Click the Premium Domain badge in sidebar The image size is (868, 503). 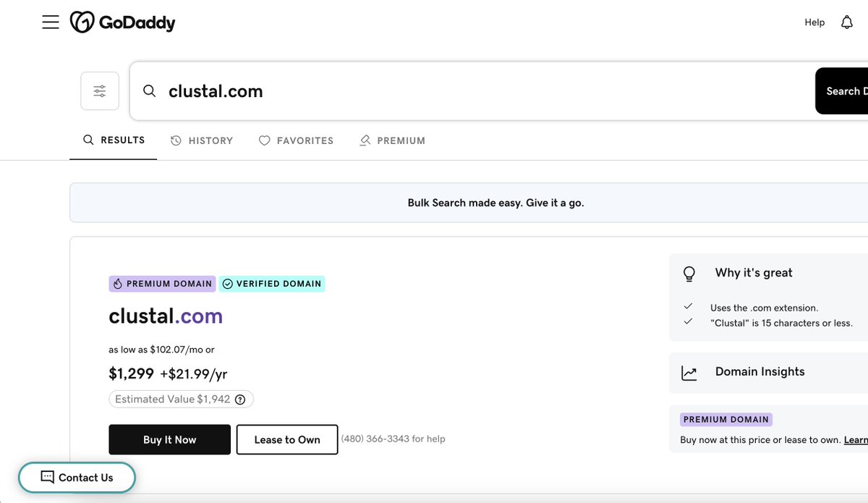coord(726,420)
